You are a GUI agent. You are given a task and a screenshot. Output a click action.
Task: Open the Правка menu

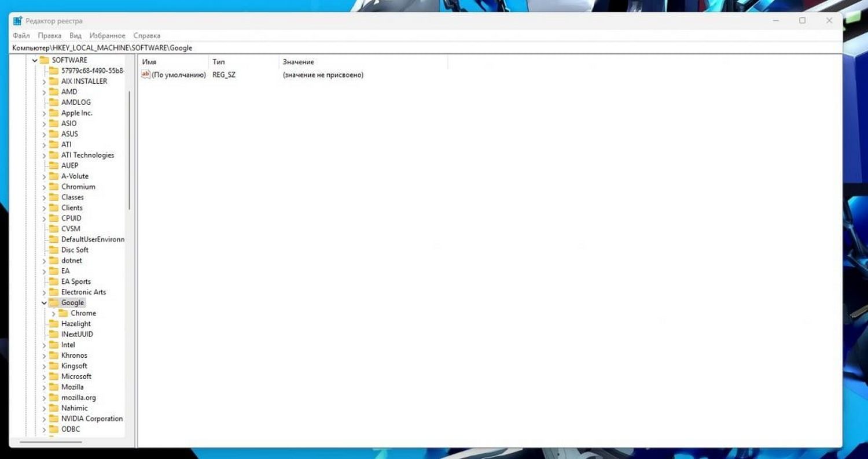(50, 36)
